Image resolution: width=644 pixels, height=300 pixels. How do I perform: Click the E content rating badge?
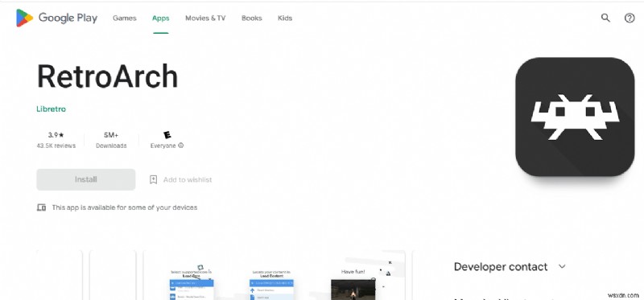tap(167, 134)
